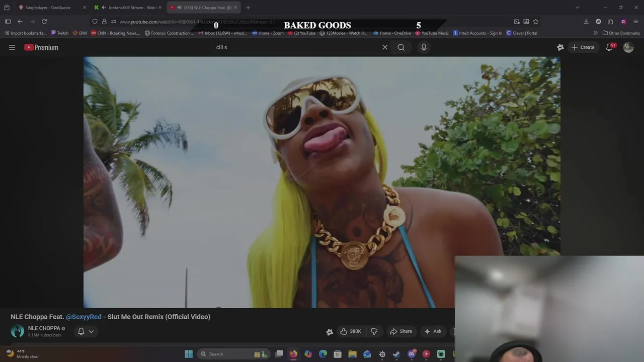
Task: Open NLE CHOPPA channel name link
Action: [44, 328]
